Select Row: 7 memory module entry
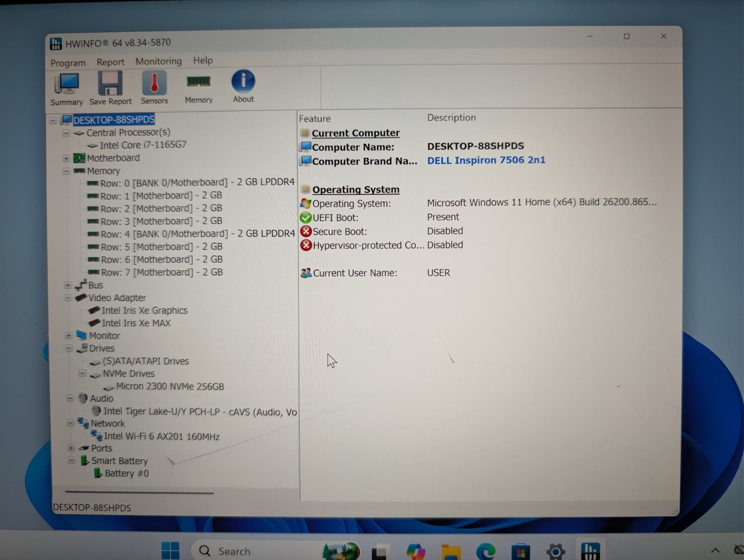 point(161,272)
